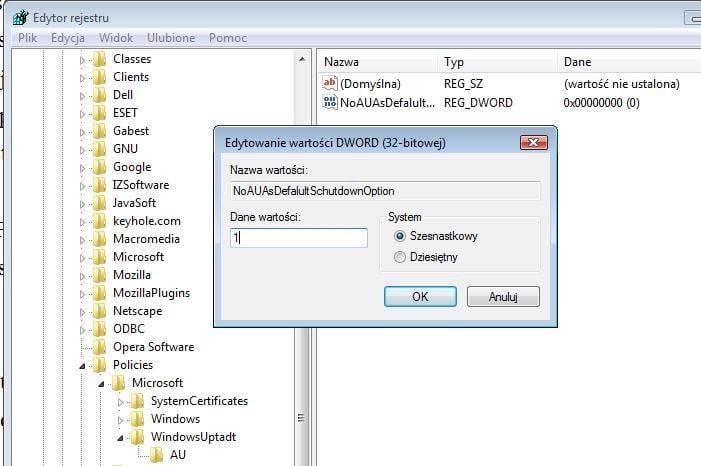This screenshot has height=466, width=701.
Task: Select the ESET folder icon
Action: 99,113
